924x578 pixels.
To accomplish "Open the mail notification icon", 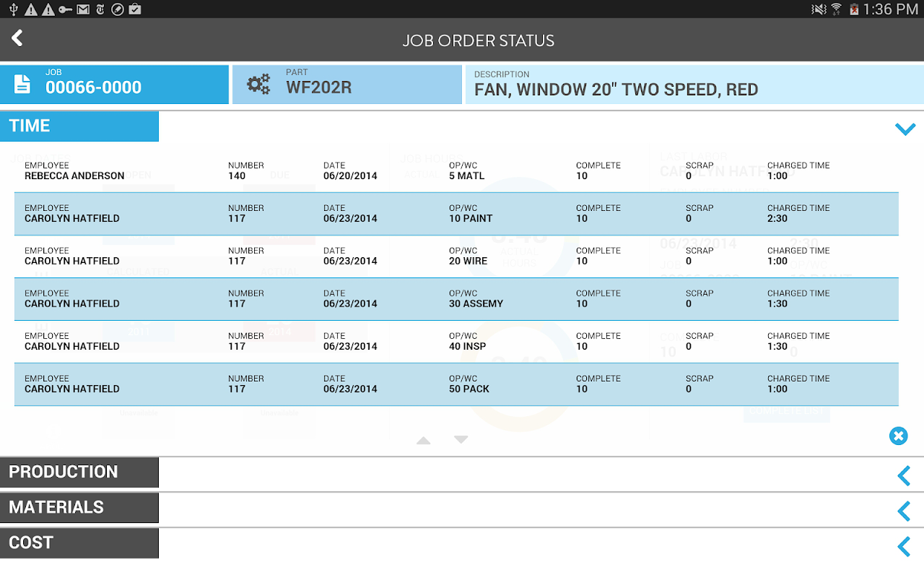I will tap(83, 9).
